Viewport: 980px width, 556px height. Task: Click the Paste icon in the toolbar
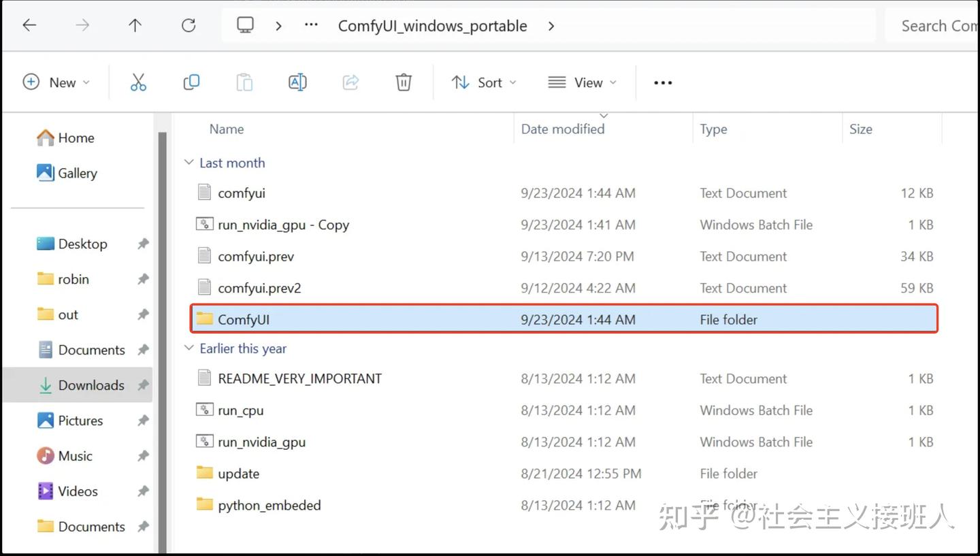(x=244, y=82)
